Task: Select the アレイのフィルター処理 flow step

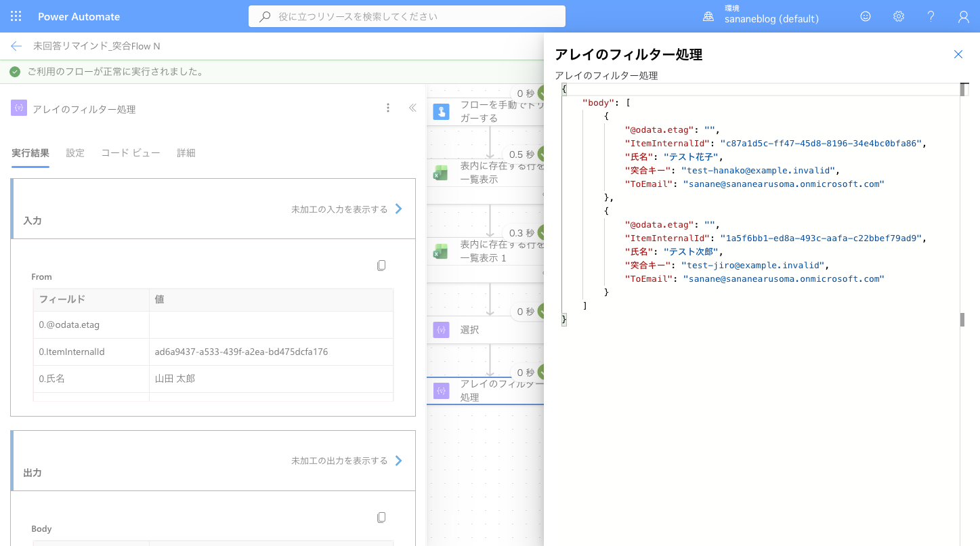Action: click(x=485, y=391)
